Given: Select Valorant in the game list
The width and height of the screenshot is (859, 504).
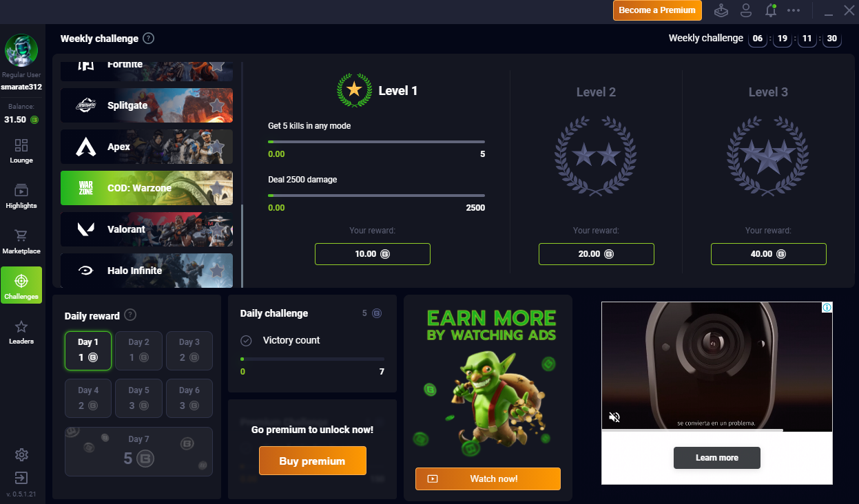Looking at the screenshot, I should [147, 229].
